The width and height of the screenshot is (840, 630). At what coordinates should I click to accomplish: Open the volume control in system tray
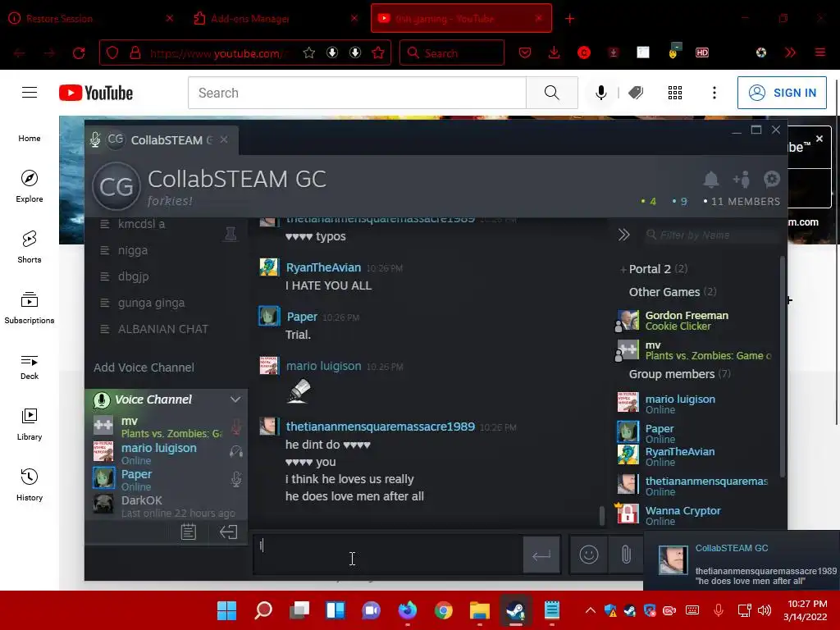[x=765, y=610]
